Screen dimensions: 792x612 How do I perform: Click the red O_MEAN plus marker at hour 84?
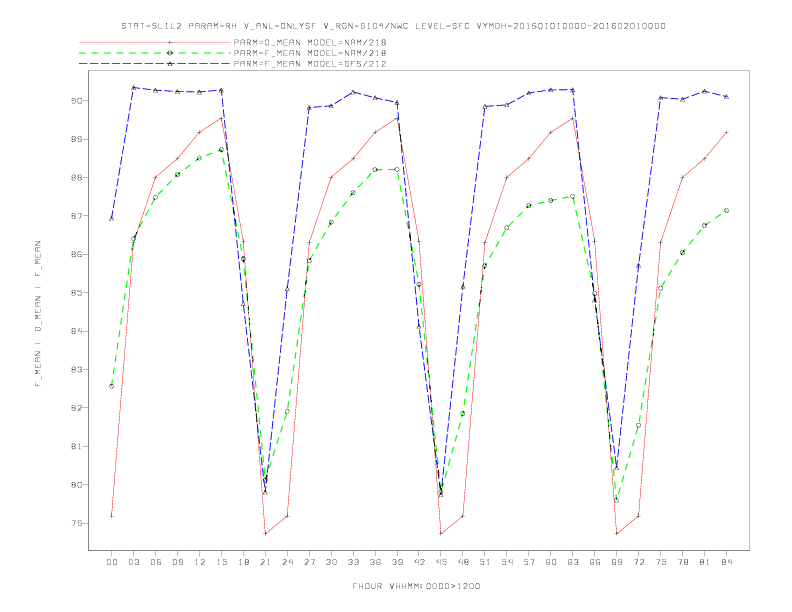pos(726,132)
